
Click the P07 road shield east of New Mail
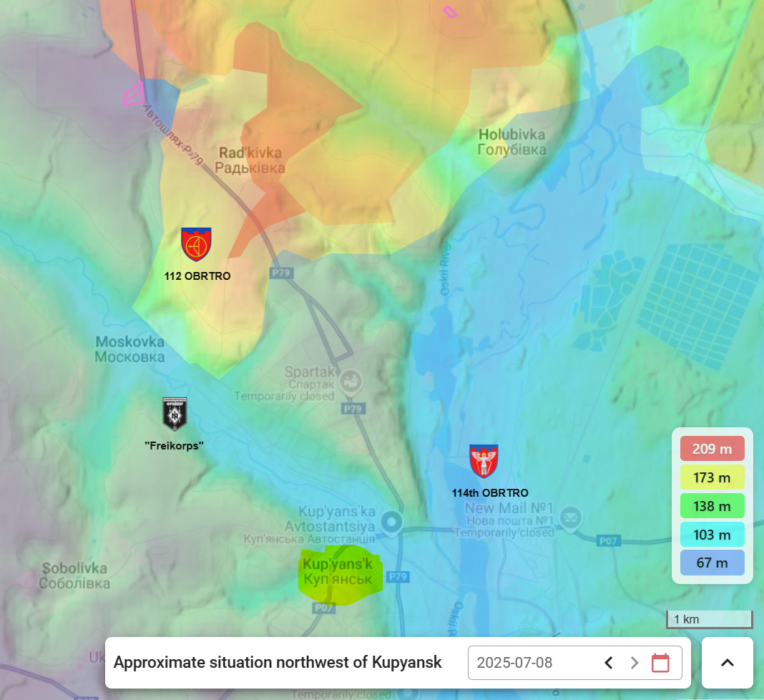pyautogui.click(x=608, y=540)
